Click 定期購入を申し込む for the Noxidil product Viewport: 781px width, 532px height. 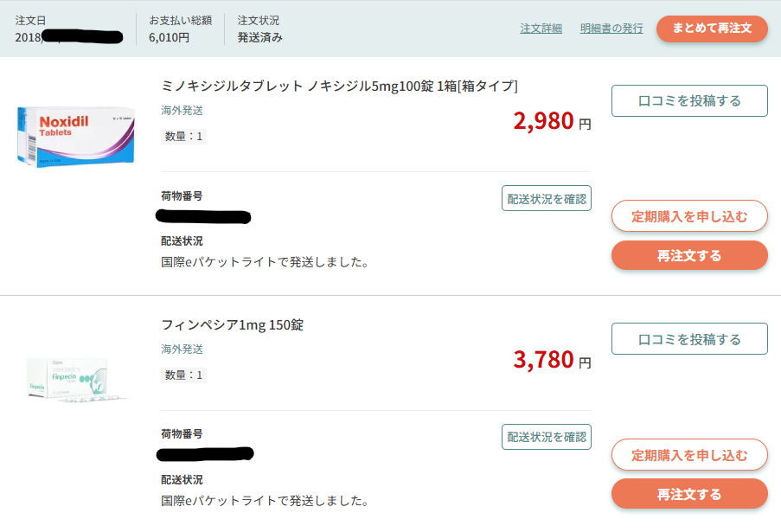click(688, 216)
